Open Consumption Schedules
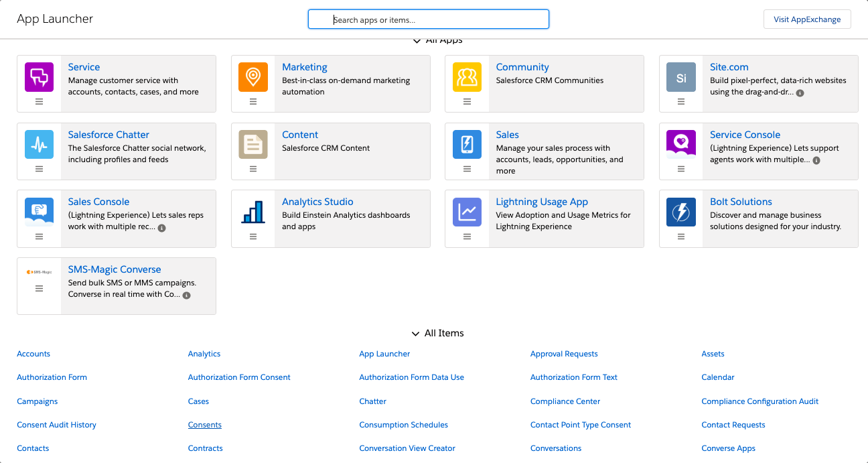The image size is (868, 463). [403, 425]
